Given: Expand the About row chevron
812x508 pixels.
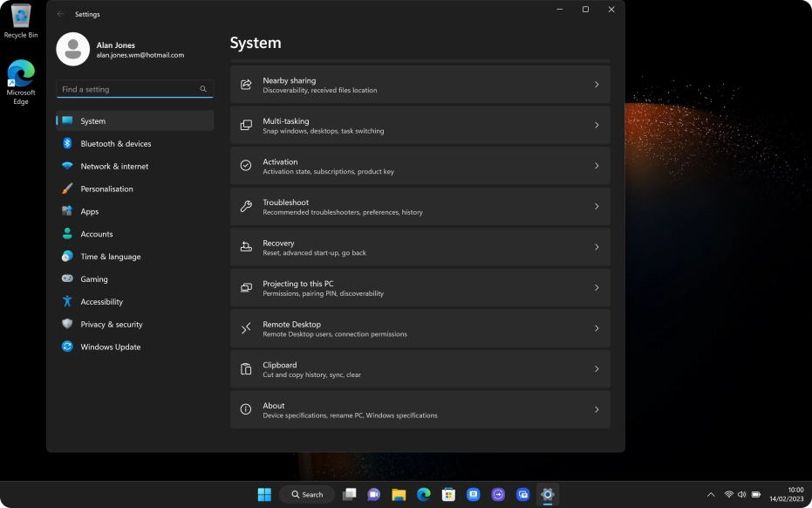Looking at the screenshot, I should 597,409.
